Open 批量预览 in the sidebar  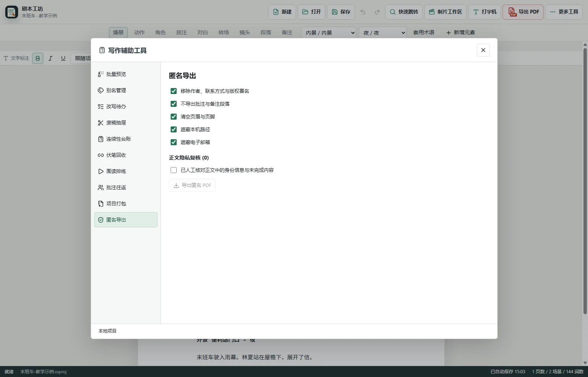(x=125, y=74)
